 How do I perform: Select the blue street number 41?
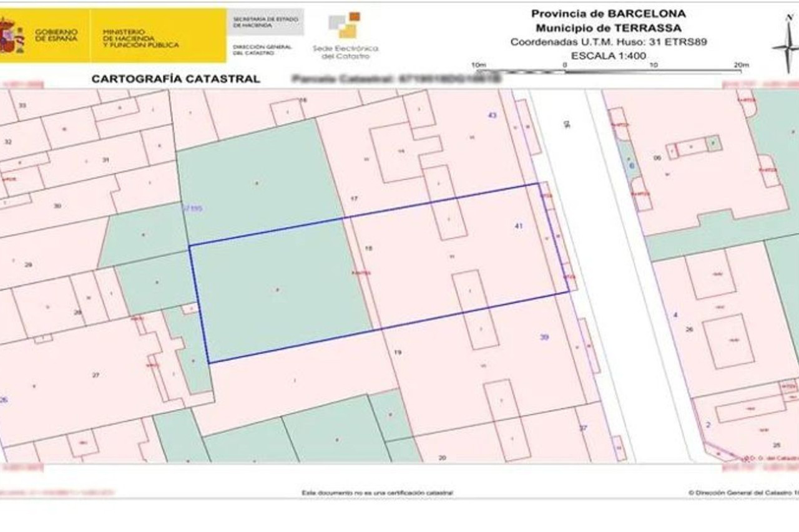pyautogui.click(x=518, y=226)
